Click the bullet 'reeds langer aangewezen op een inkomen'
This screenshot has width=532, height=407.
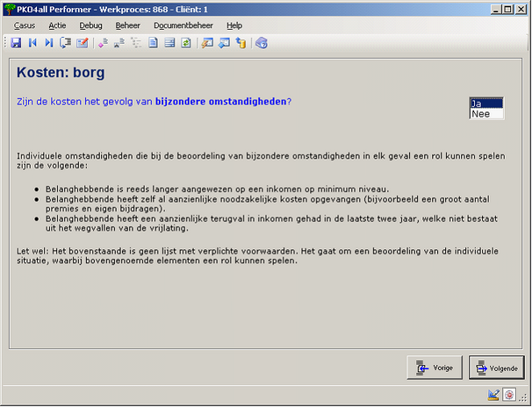click(x=217, y=189)
